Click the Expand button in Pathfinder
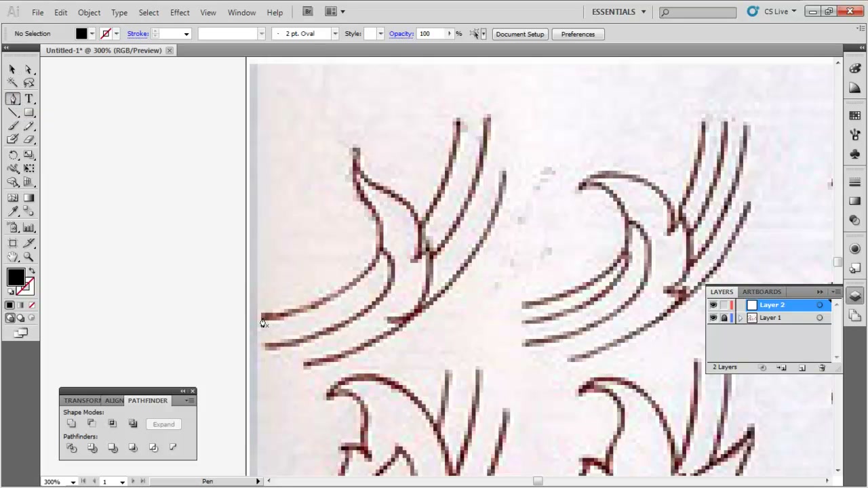This screenshot has height=488, width=868. click(163, 424)
